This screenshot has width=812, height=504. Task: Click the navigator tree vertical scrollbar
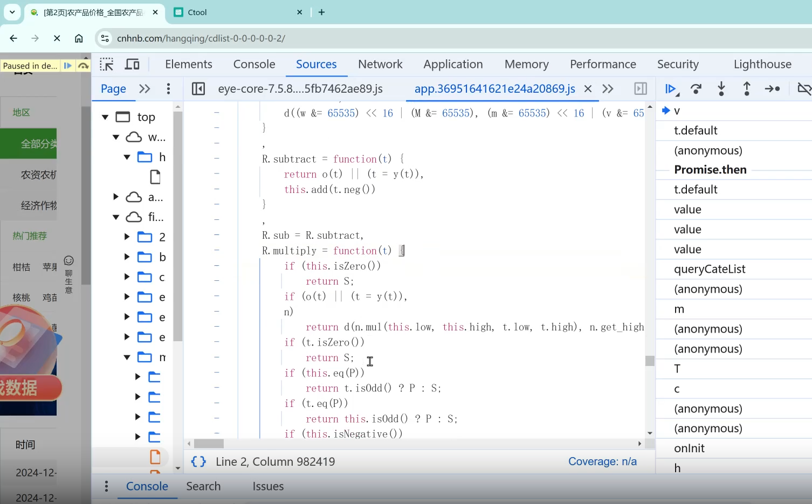point(178,226)
